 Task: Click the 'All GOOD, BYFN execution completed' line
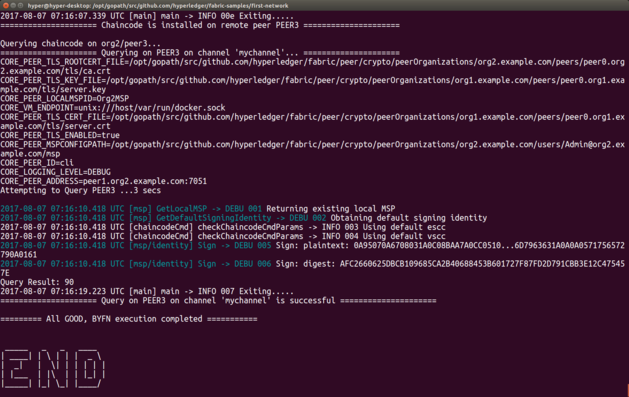point(129,319)
